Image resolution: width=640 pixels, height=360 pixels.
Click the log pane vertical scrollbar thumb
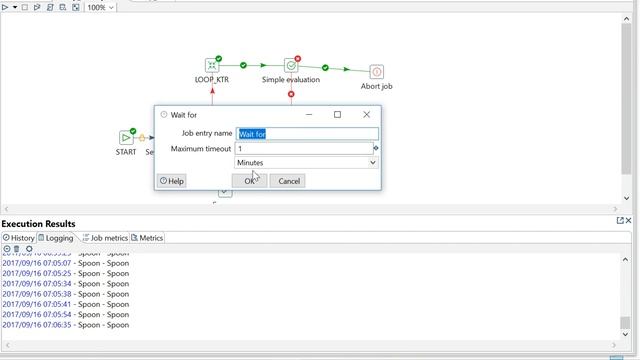625,322
